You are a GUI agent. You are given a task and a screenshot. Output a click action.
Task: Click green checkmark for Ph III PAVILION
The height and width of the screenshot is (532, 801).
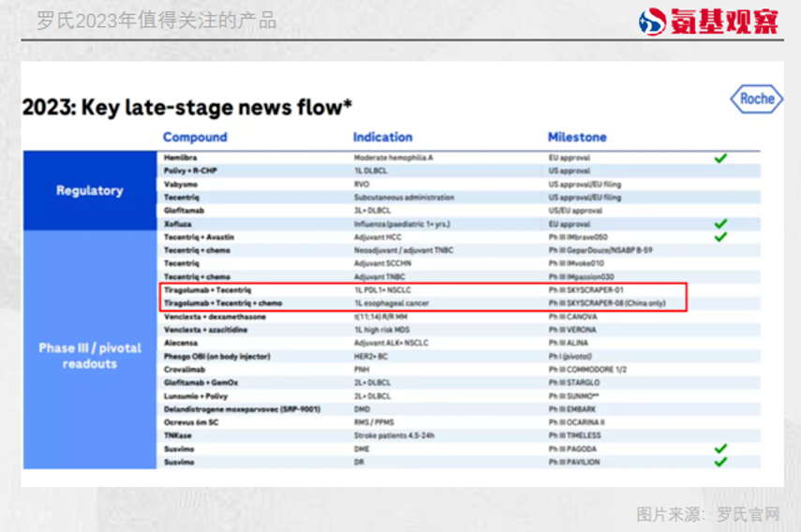pyautogui.click(x=719, y=462)
